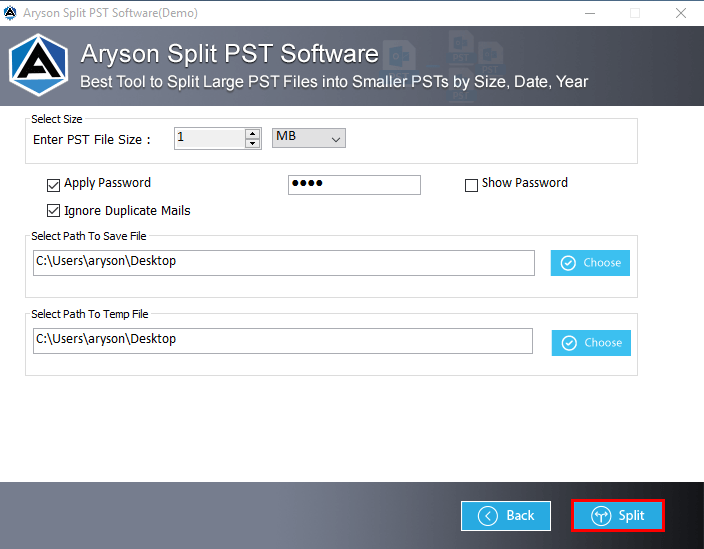Decrease PST file size with down arrow
This screenshot has width=704, height=549.
[x=253, y=143]
